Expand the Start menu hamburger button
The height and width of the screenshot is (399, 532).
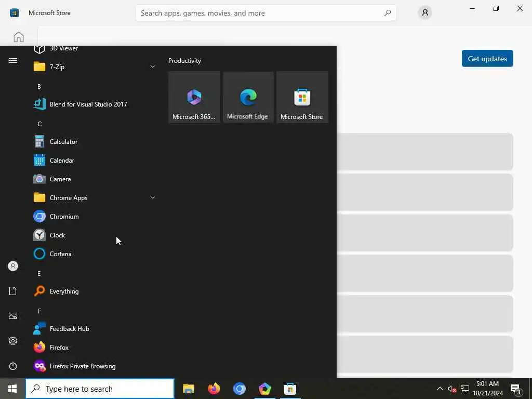pyautogui.click(x=13, y=60)
